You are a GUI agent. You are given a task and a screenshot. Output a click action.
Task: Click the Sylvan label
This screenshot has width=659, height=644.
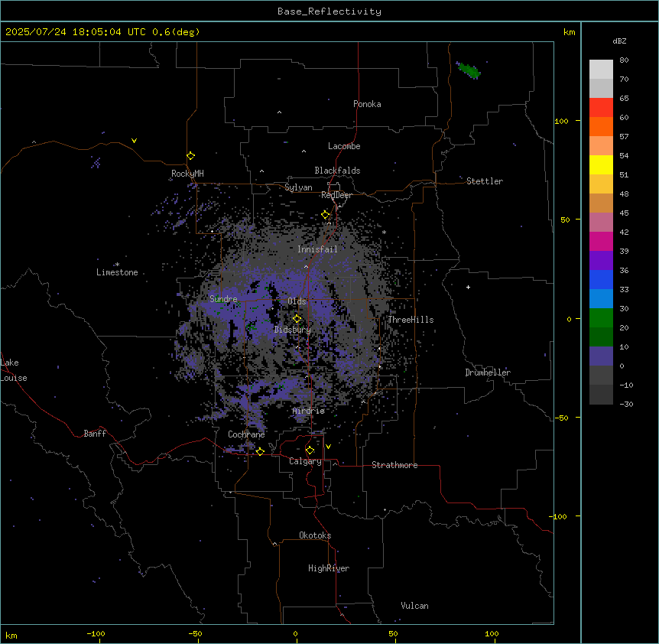298,187
